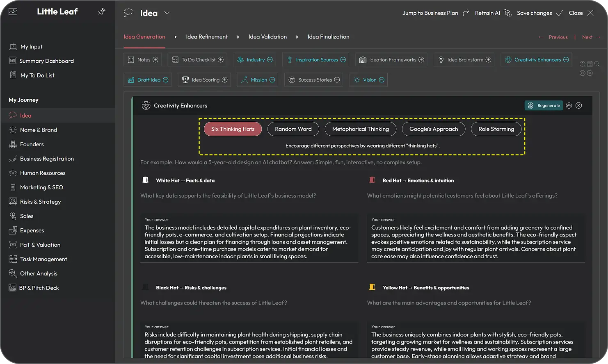Open the Idea dropdown chevron
This screenshot has width=608, height=364.
(x=167, y=13)
